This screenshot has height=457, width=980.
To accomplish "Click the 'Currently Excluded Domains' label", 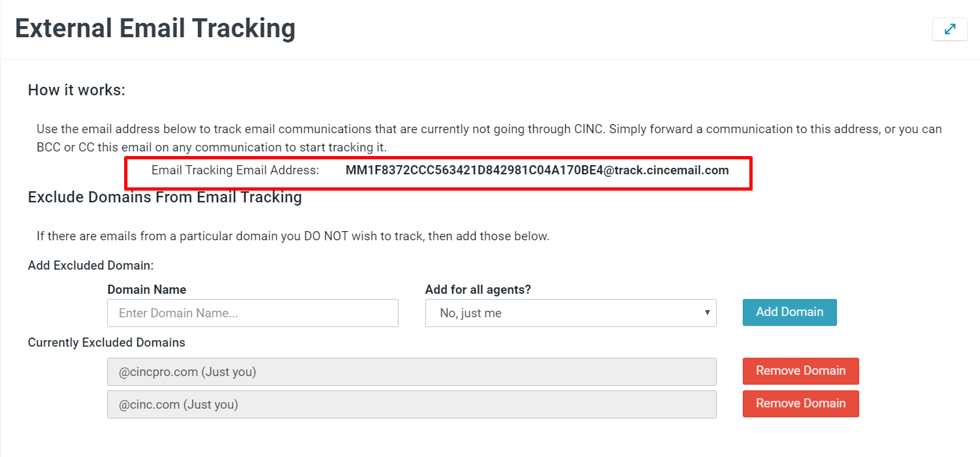I will (x=106, y=342).
